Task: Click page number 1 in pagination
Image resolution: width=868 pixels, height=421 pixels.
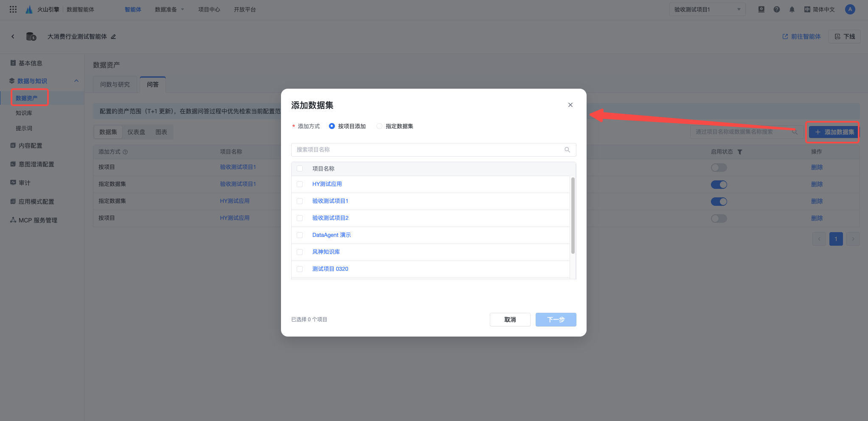Action: click(x=836, y=239)
